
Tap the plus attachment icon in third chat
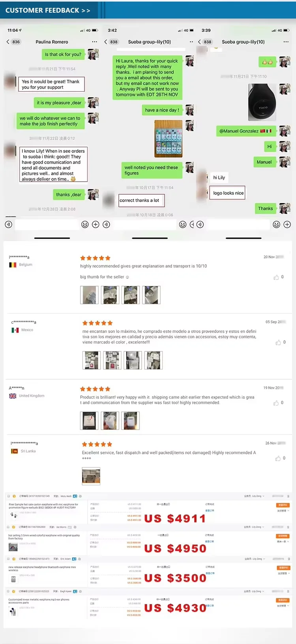point(287,225)
